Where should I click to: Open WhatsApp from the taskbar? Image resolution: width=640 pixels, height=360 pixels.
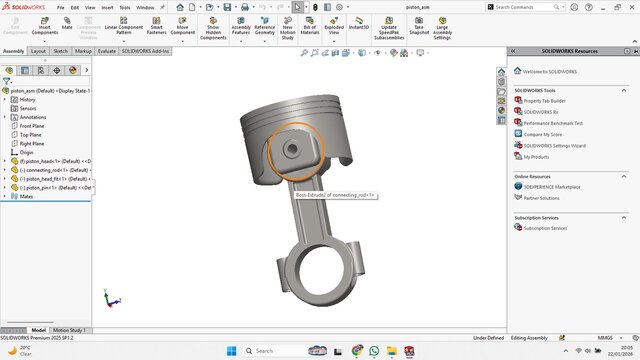[374, 351]
